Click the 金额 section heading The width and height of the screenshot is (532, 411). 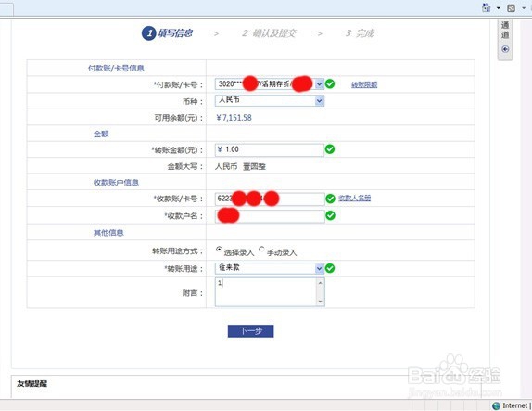(101, 134)
